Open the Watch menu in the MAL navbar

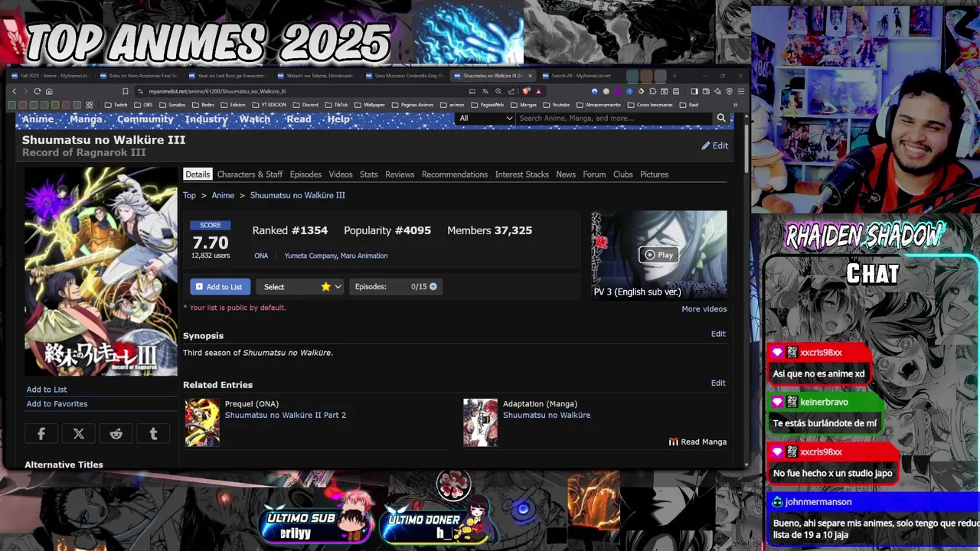[254, 119]
